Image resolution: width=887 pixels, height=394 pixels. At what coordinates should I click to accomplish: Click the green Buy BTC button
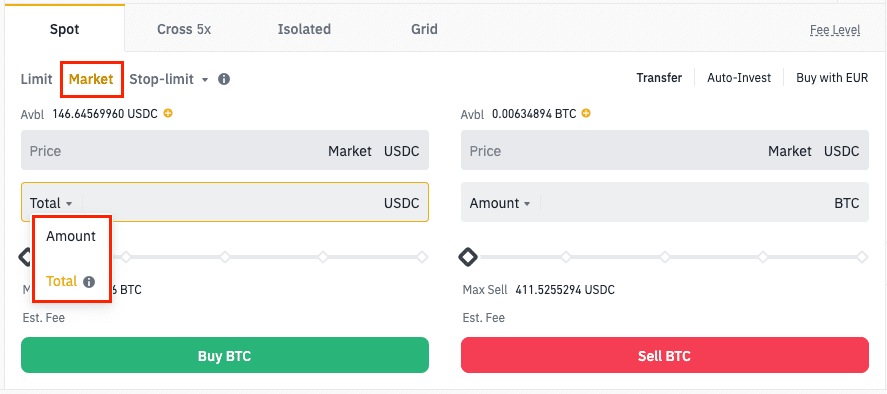[x=225, y=356]
